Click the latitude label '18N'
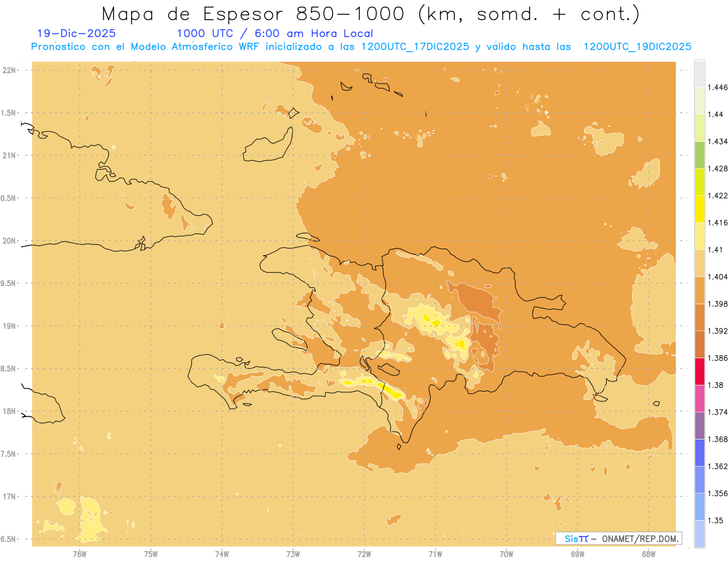The height and width of the screenshot is (562, 728). [x=9, y=411]
